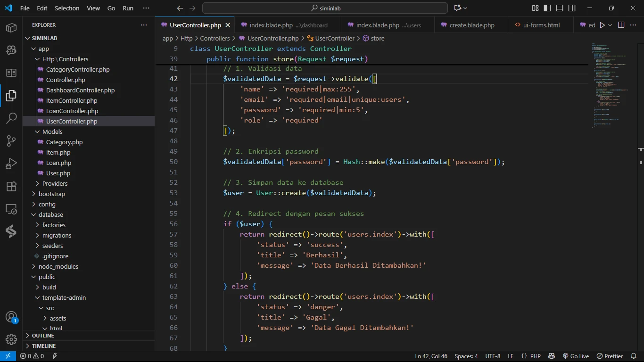Open the Extensions view

11,186
